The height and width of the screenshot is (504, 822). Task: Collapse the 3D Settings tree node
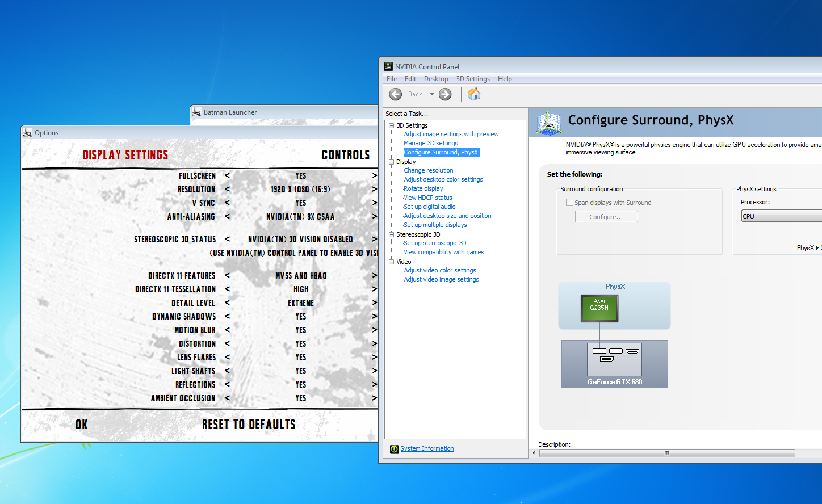(391, 125)
